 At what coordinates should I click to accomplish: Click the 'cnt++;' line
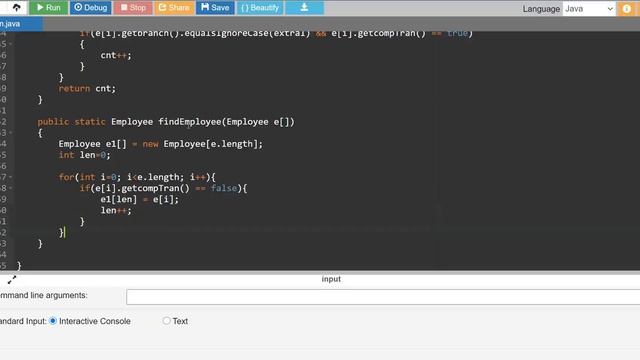pos(116,55)
